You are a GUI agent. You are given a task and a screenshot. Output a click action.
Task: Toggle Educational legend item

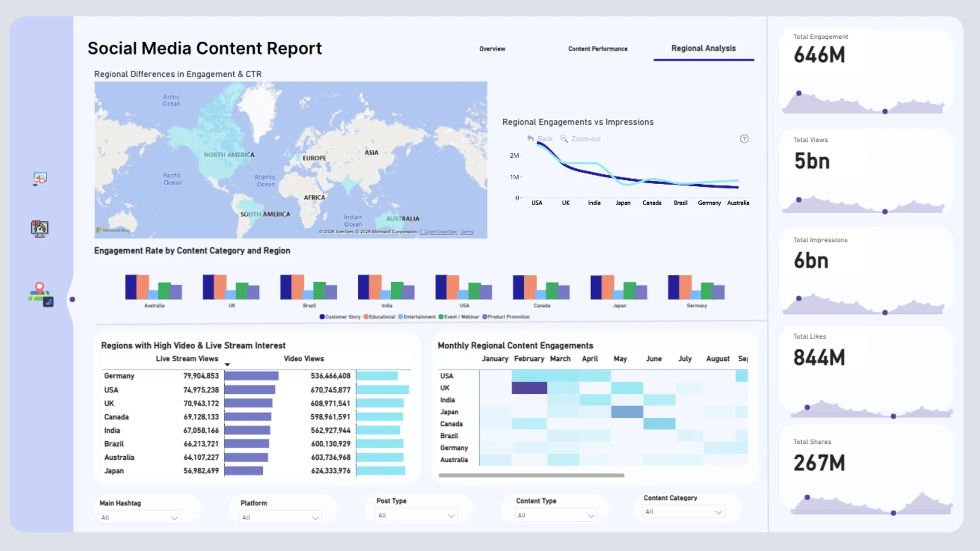(x=379, y=317)
